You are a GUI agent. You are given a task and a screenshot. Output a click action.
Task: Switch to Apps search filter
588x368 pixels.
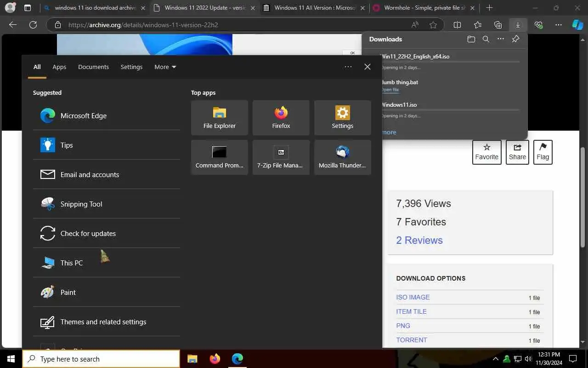click(59, 67)
